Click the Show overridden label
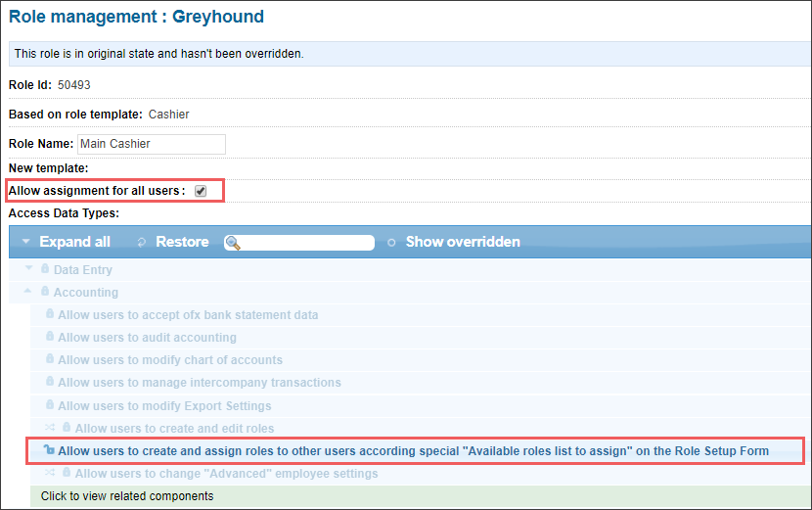 (463, 242)
